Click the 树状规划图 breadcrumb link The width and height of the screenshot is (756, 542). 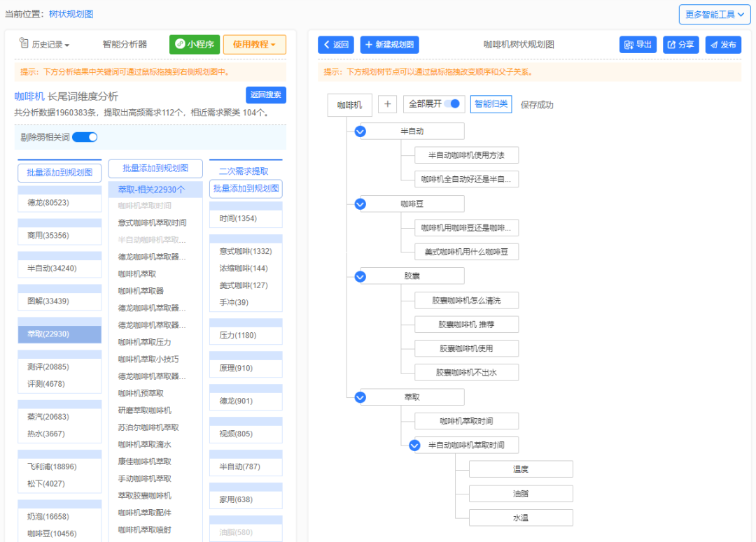71,14
